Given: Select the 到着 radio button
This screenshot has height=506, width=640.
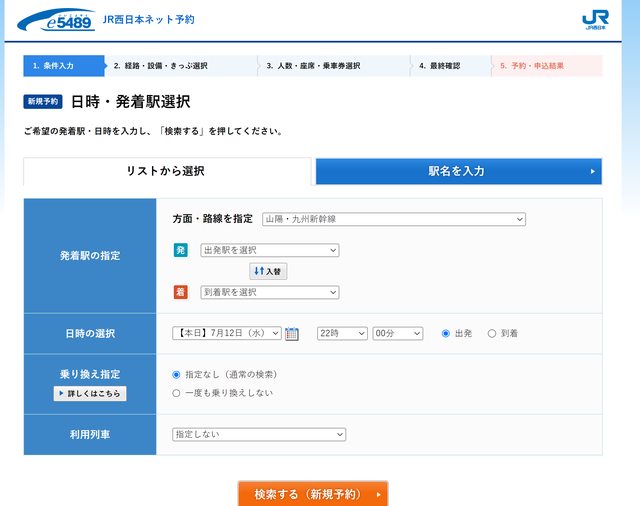Looking at the screenshot, I should pos(492,333).
